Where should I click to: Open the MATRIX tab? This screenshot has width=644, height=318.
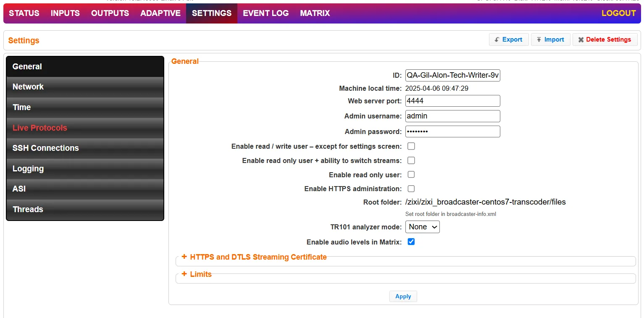(315, 13)
